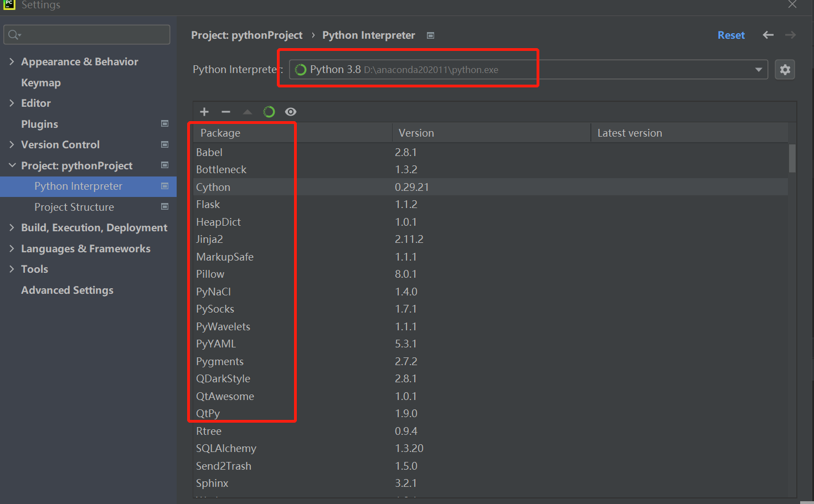Click version 1.3.20 of SQLAlchemy

409,448
